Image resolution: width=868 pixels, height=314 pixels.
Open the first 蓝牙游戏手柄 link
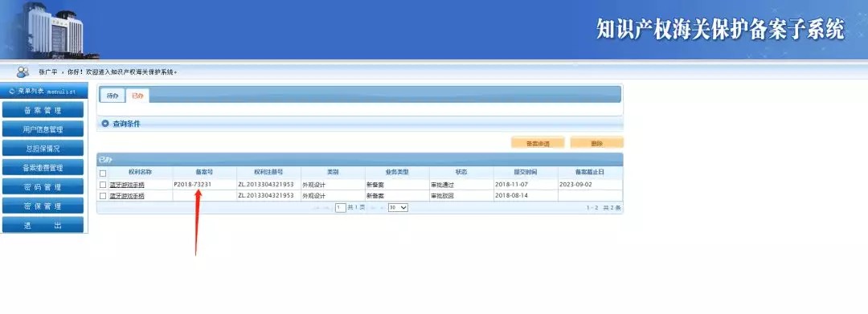(127, 185)
